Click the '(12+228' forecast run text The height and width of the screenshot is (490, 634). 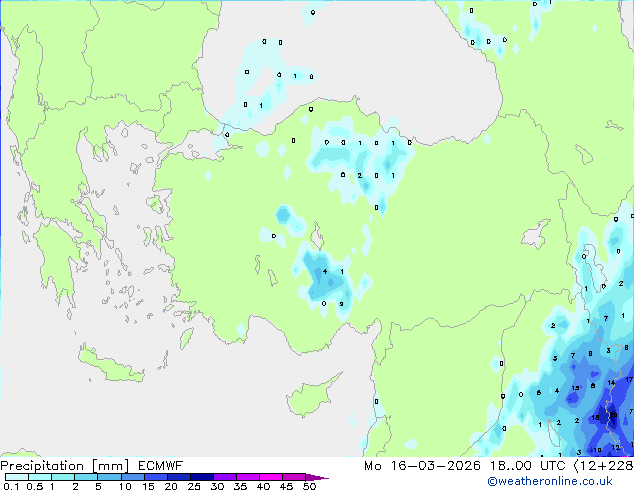(x=604, y=466)
